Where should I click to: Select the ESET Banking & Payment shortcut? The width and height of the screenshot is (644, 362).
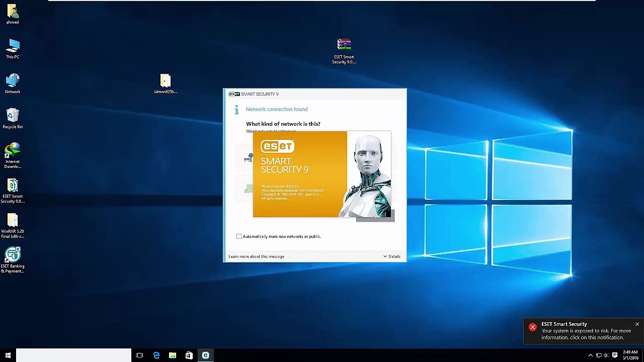13,260
